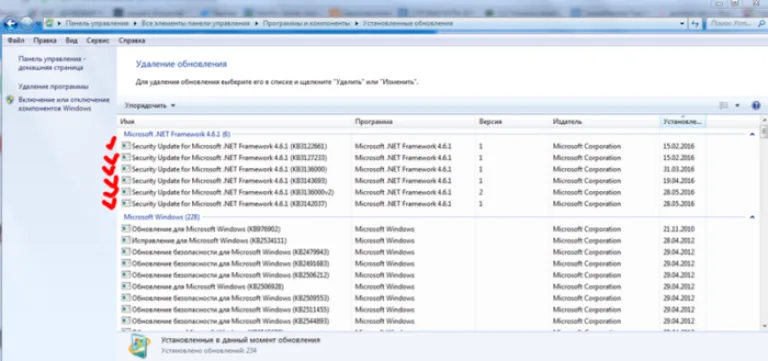The image size is (768, 361).
Task: Go to Программы и компоненты breadcrumb
Action: coord(306,23)
